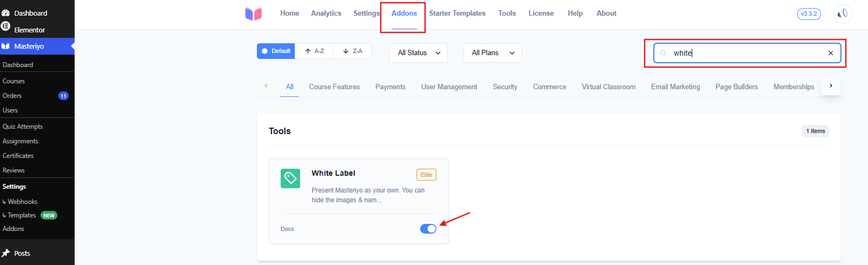Open the All Status dropdown

pos(419,53)
